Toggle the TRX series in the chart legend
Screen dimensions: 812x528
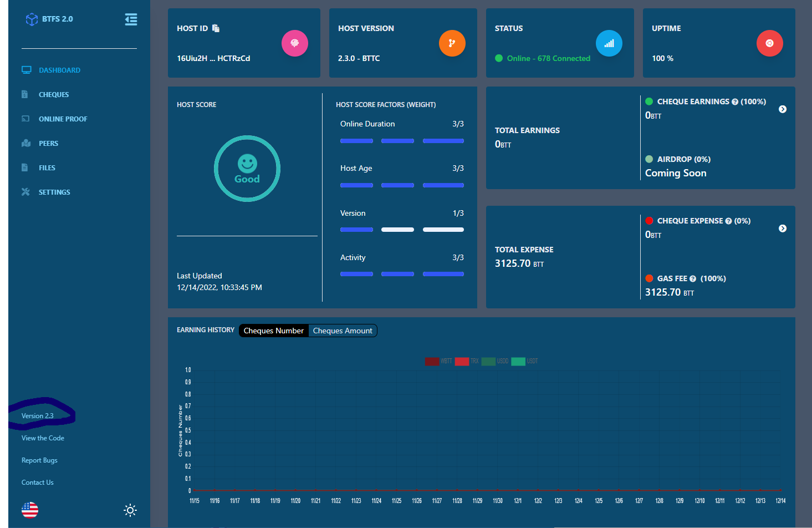pyautogui.click(x=462, y=361)
